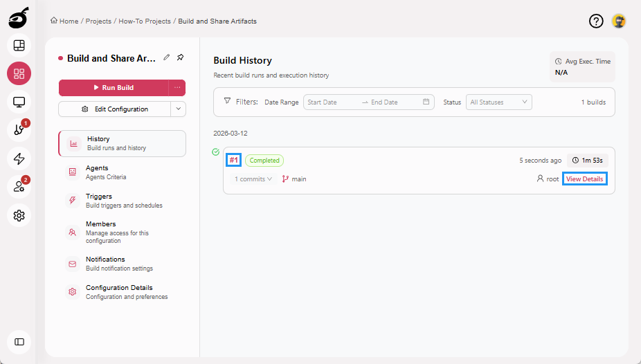Click the 5 seconds ago timestamp

click(x=541, y=160)
